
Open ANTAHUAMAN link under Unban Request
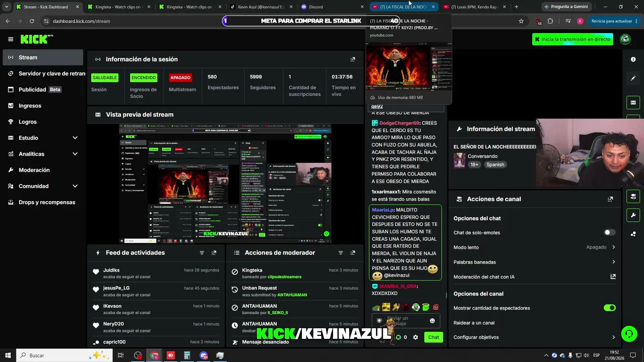tap(292, 295)
